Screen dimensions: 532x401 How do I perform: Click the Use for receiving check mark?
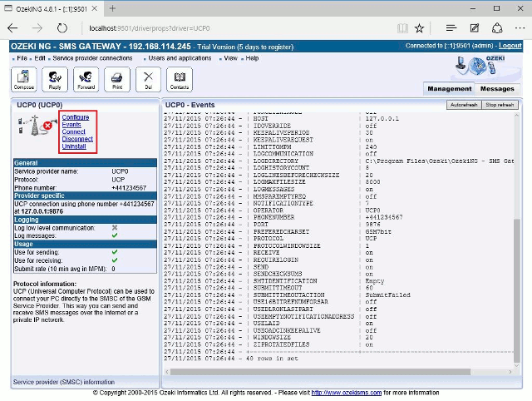coord(115,260)
